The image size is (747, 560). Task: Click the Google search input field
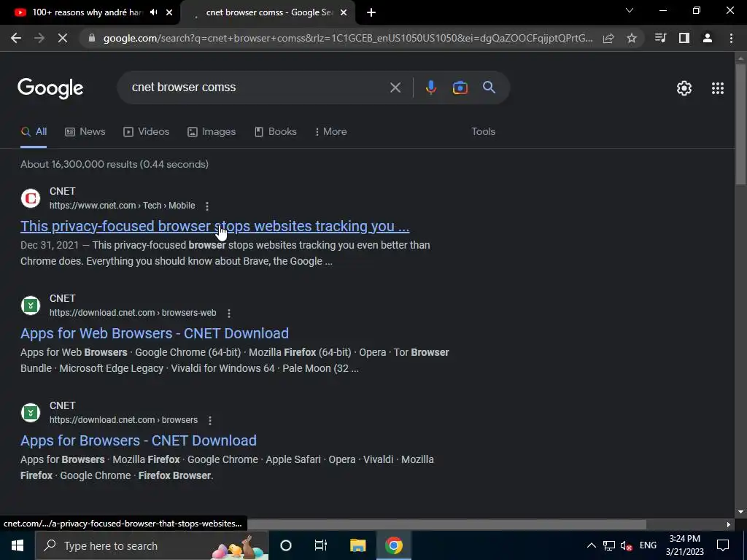258,87
